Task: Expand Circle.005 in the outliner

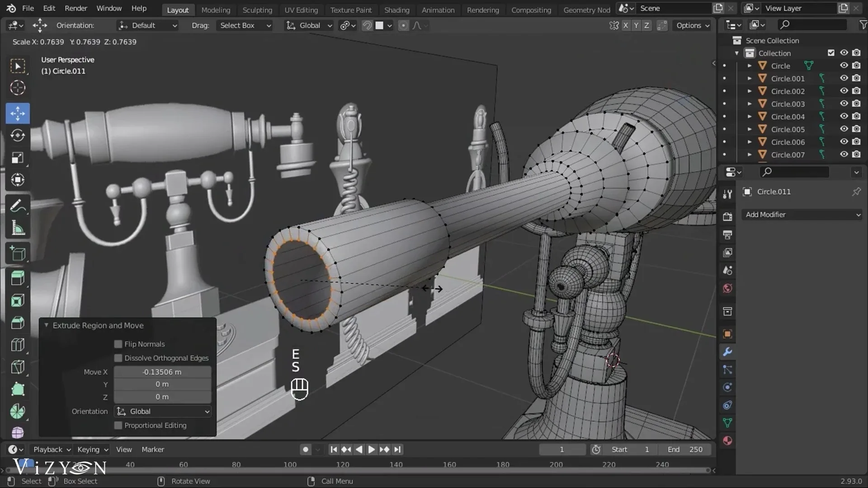Action: point(749,129)
